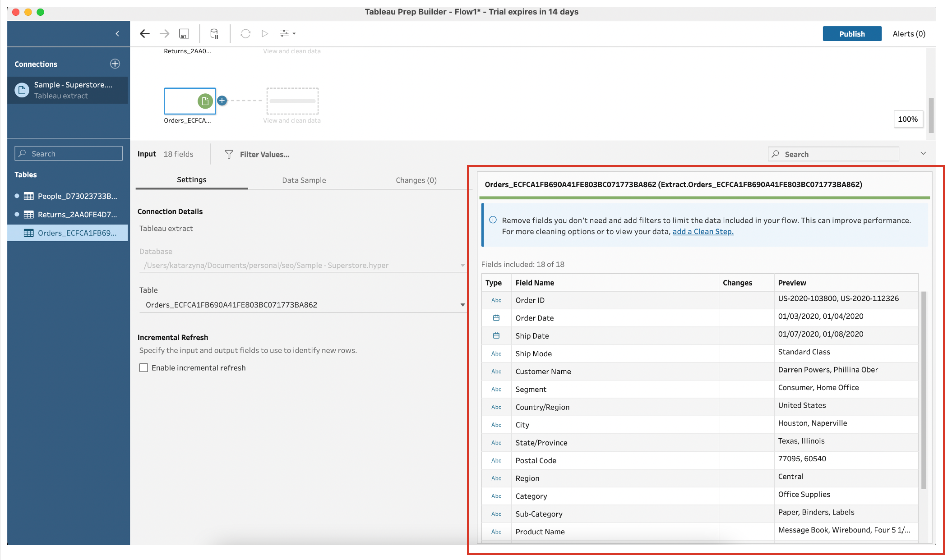Click Abc type icon for Country/Region
Screen dimensions: 952x560
(x=496, y=407)
